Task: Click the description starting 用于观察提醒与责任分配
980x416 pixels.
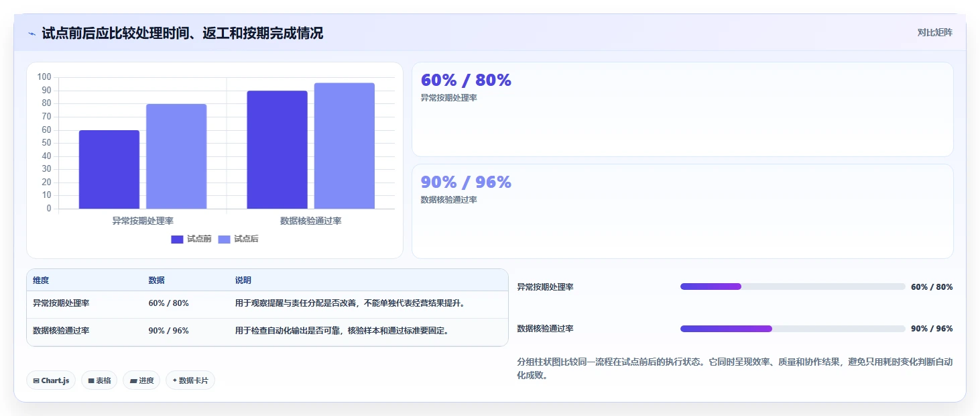Action: 350,303
